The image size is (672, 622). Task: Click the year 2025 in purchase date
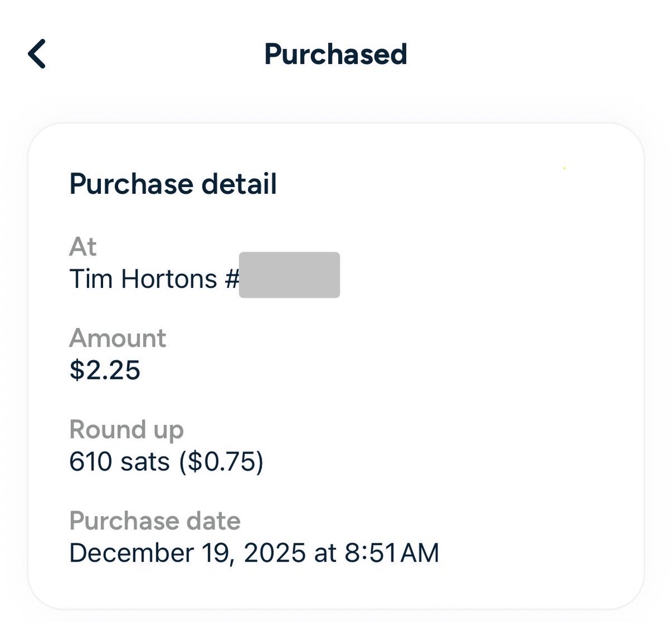click(x=275, y=553)
